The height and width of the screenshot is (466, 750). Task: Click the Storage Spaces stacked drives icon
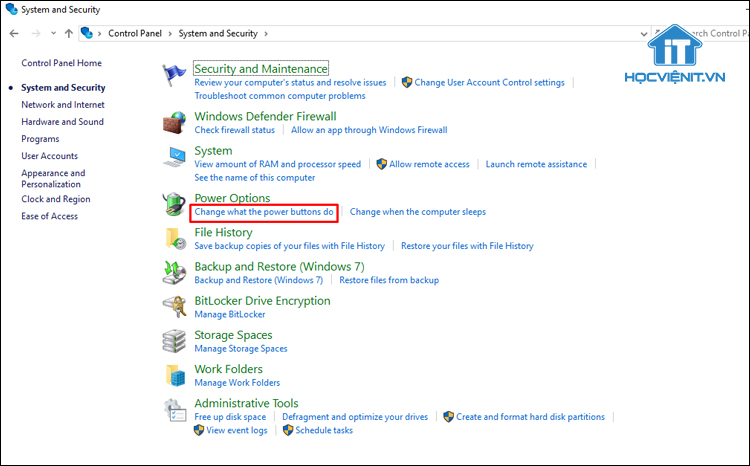tap(174, 341)
